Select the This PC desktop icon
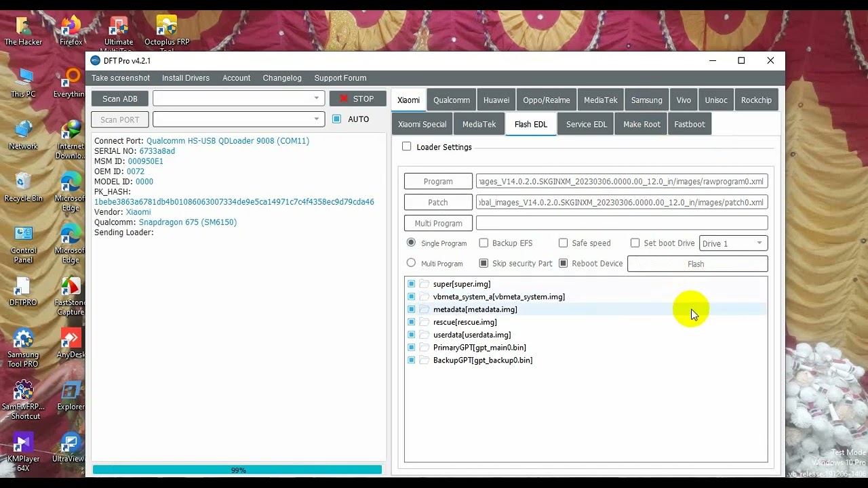Image resolution: width=868 pixels, height=488 pixels. coord(23,83)
